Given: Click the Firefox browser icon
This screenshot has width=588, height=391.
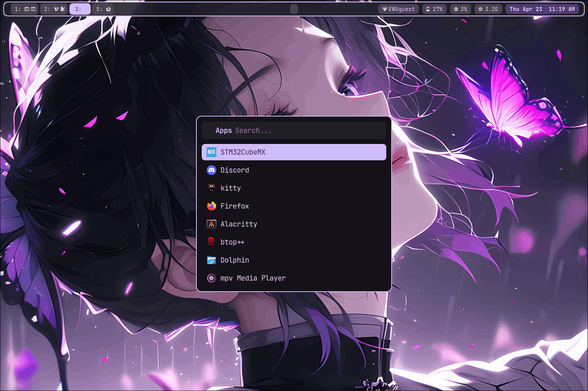Looking at the screenshot, I should 211,206.
